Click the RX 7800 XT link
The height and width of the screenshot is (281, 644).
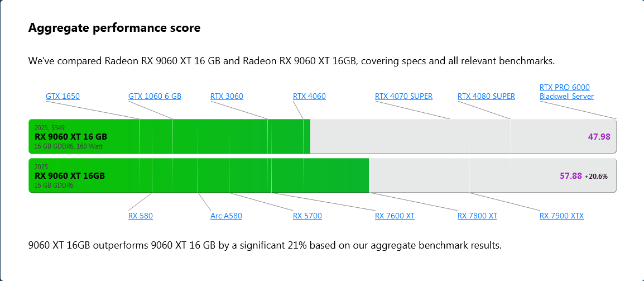click(x=477, y=216)
